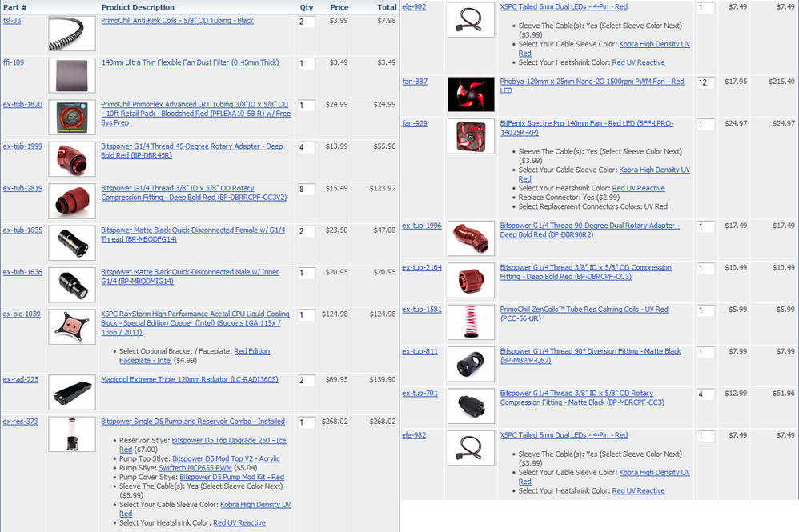This screenshot has width=799, height=532.
Task: Click the ex-rad-225 part number
Action: tap(20, 379)
